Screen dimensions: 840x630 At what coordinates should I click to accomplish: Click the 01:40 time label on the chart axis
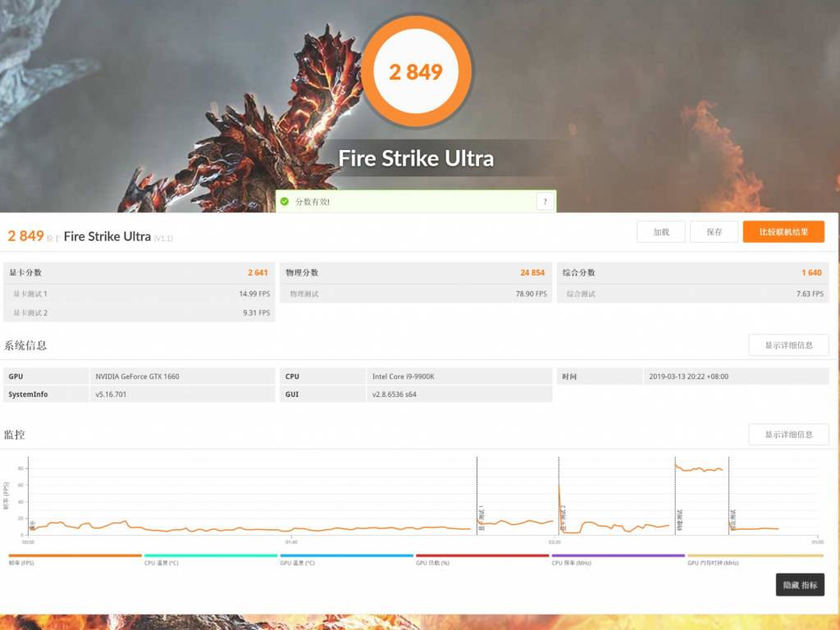coord(291,542)
